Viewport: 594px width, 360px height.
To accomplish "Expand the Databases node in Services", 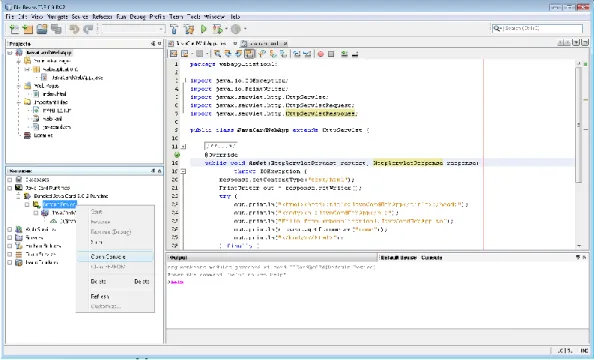I will (10, 180).
